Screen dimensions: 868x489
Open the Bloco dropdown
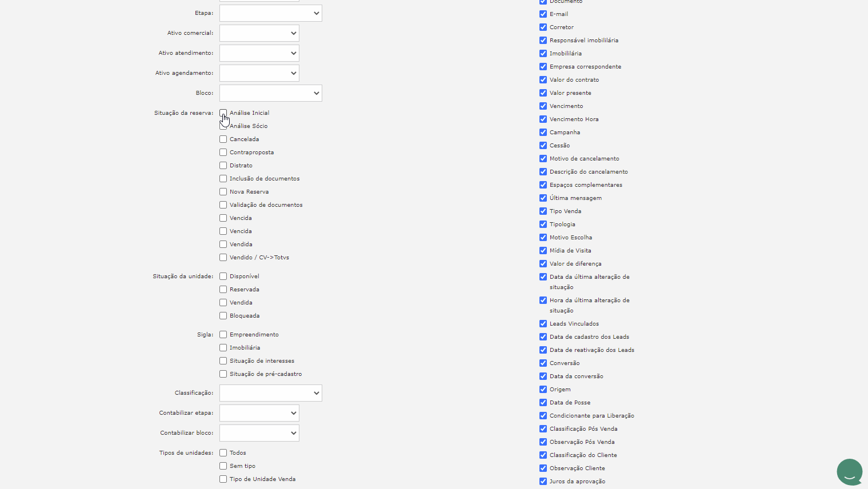point(271,93)
